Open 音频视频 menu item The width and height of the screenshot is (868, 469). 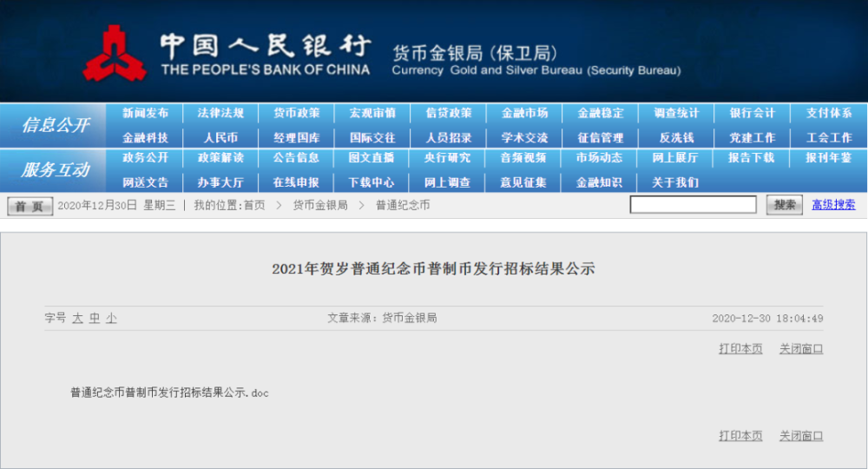point(523,157)
